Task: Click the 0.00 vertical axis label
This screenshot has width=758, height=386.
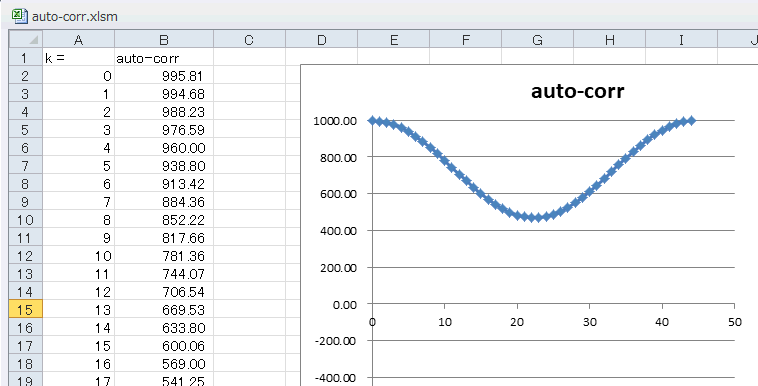Action: point(344,304)
